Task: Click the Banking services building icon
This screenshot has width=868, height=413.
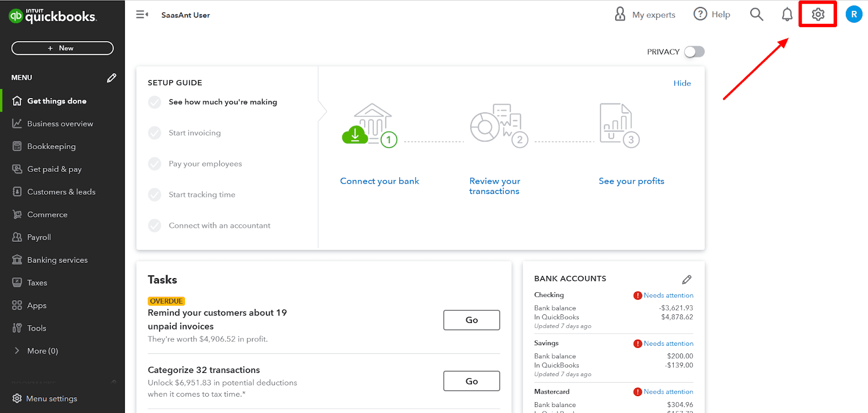Action: click(17, 260)
